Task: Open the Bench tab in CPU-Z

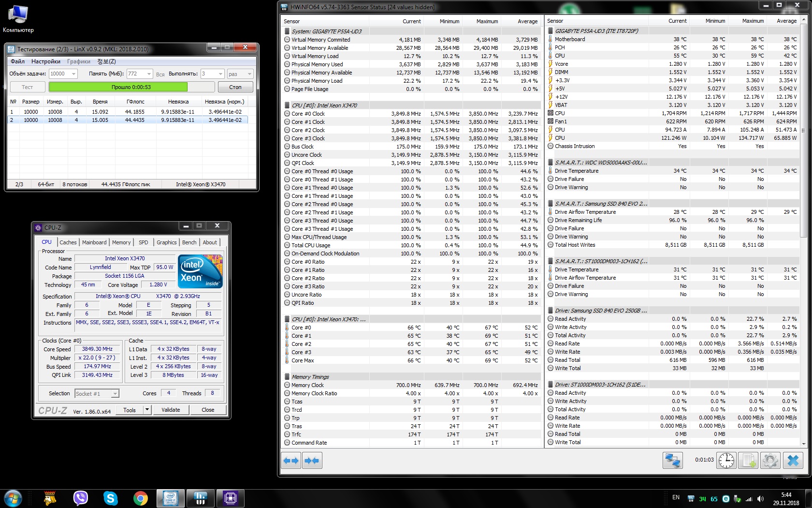Action: pos(189,242)
